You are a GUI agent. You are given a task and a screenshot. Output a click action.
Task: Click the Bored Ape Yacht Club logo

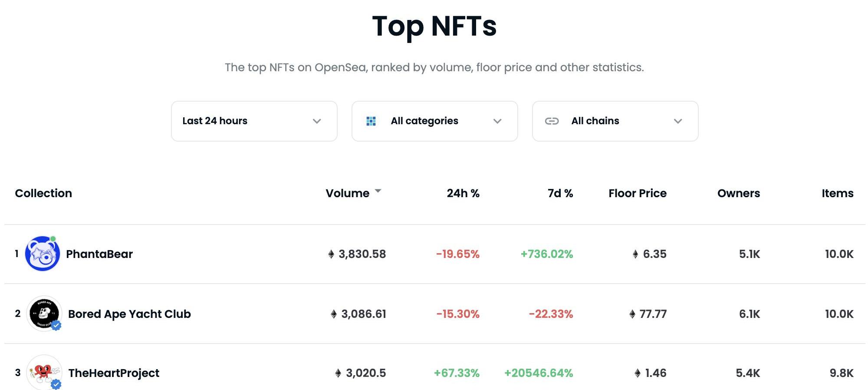(44, 314)
